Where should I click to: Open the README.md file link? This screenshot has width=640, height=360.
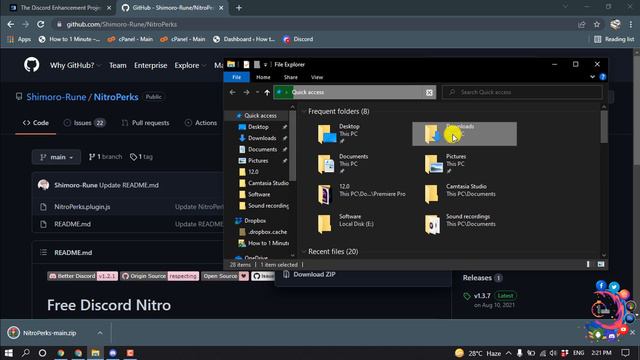pos(72,224)
